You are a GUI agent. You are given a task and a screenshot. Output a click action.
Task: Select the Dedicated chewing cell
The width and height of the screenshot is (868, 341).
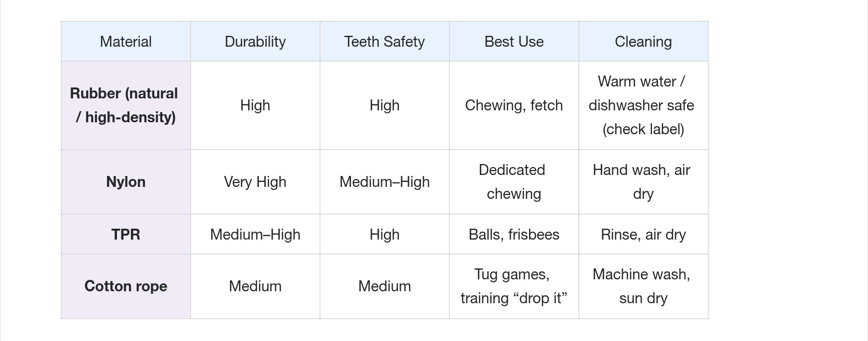[514, 182]
